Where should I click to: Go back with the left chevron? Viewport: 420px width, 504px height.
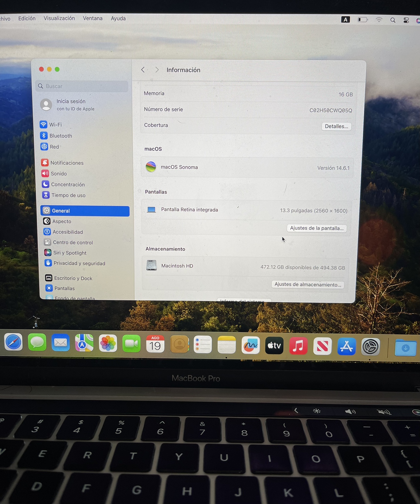coord(143,70)
